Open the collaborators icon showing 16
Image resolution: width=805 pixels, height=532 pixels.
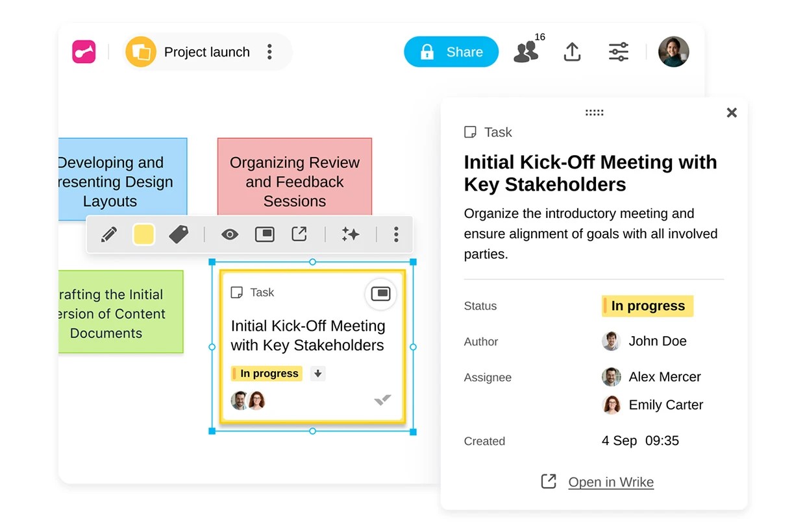coord(526,52)
